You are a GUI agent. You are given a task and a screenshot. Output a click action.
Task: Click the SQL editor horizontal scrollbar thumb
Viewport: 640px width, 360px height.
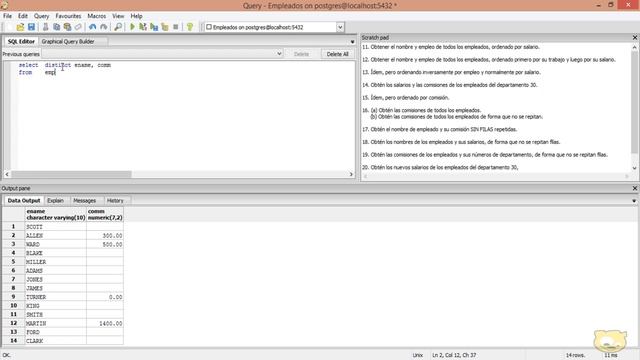coord(71,174)
